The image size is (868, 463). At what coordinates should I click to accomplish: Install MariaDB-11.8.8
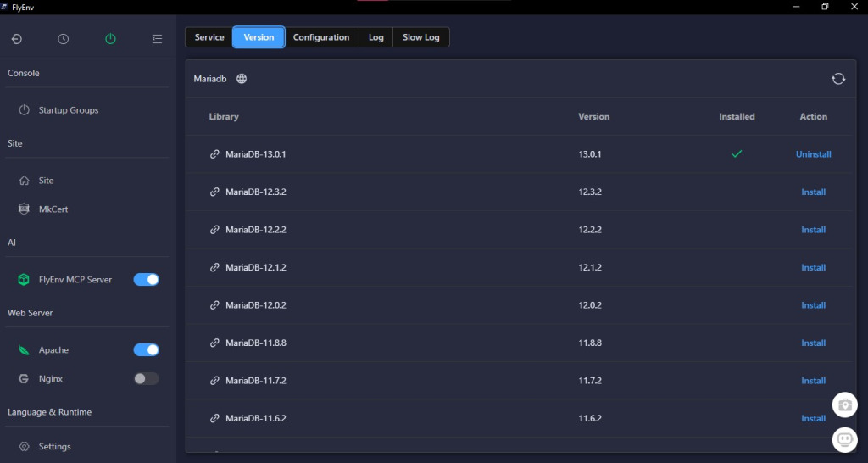coord(813,343)
